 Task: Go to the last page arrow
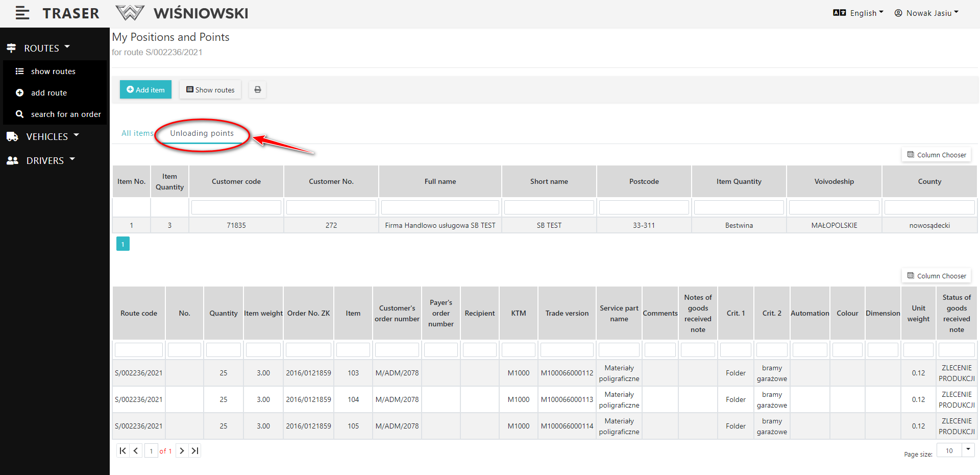[x=195, y=450]
